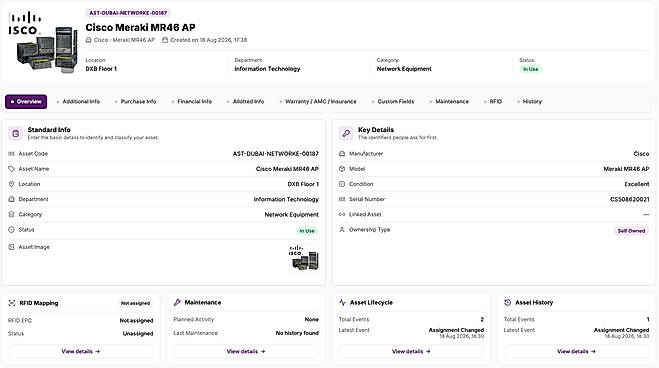The width and height of the screenshot is (659, 368).
Task: Click Assignment Changed in Asset History
Action: 622,330
